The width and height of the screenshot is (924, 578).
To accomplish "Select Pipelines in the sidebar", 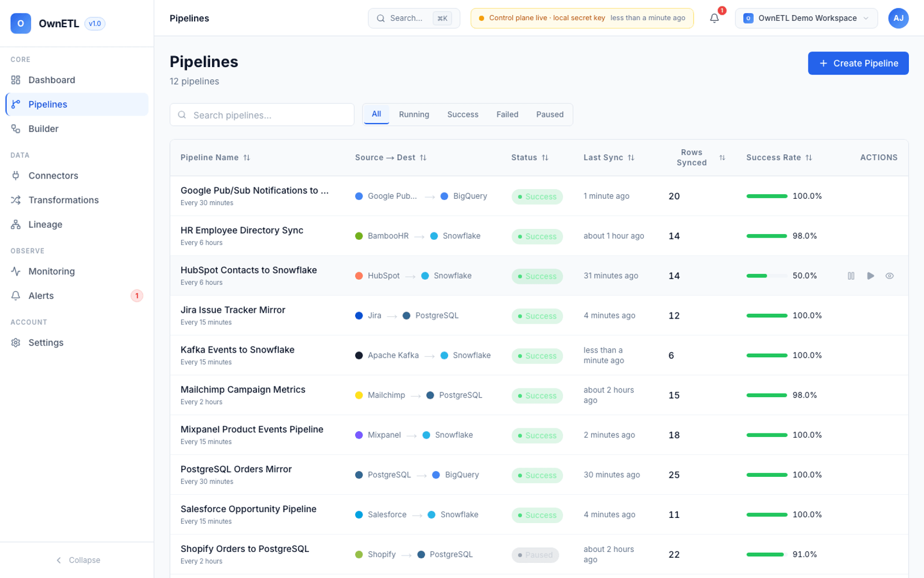I will (x=77, y=104).
